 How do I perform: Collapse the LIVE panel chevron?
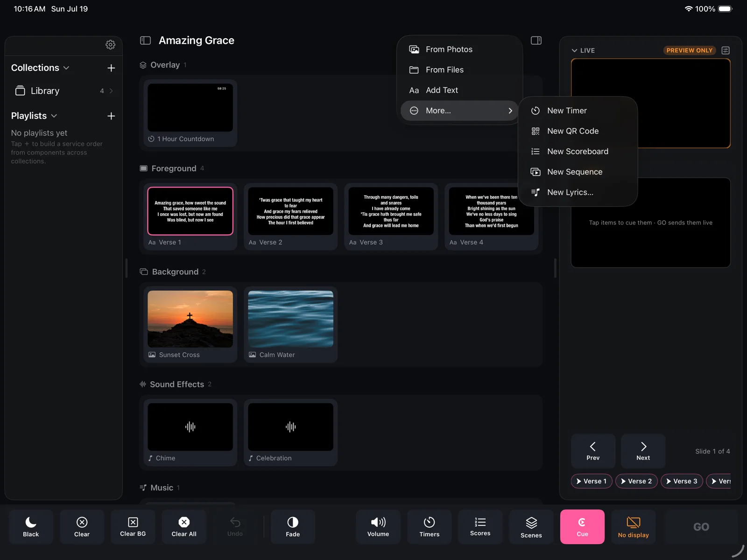point(574,50)
